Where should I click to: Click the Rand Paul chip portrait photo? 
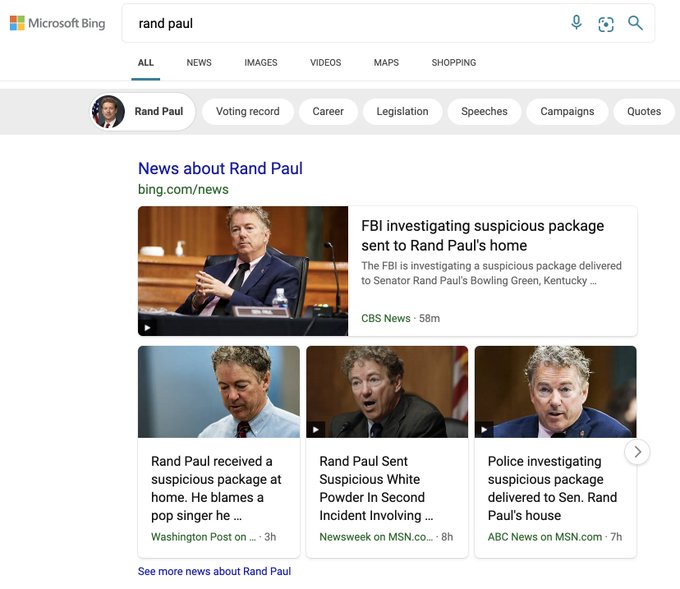pyautogui.click(x=108, y=111)
